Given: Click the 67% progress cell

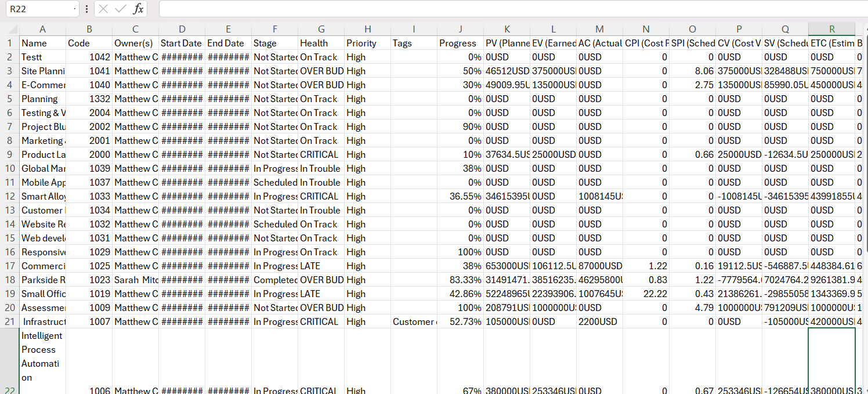Looking at the screenshot, I should pyautogui.click(x=460, y=361).
